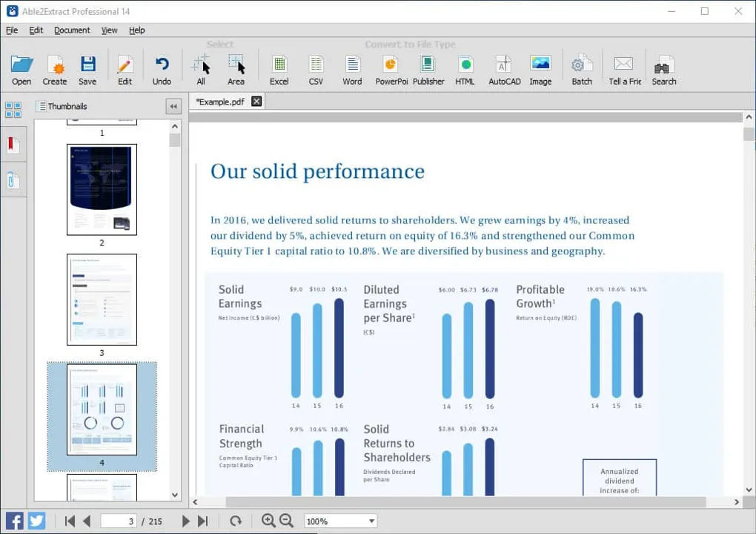Toggle the thumbnails grid view icon

[x=13, y=110]
